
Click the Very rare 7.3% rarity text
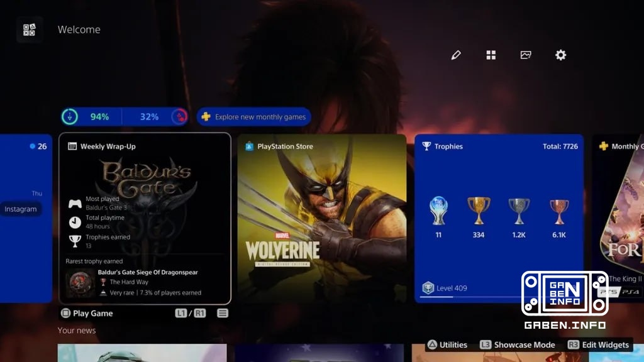tap(156, 293)
